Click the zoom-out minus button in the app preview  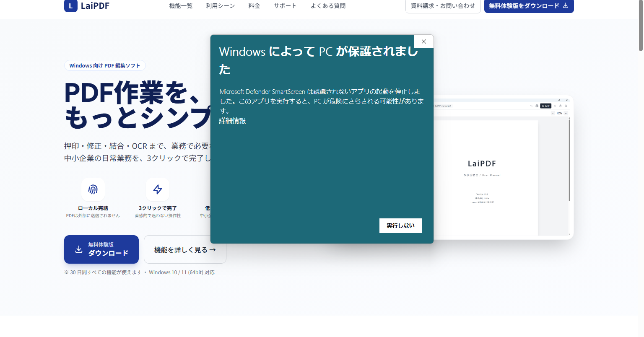tap(553, 113)
